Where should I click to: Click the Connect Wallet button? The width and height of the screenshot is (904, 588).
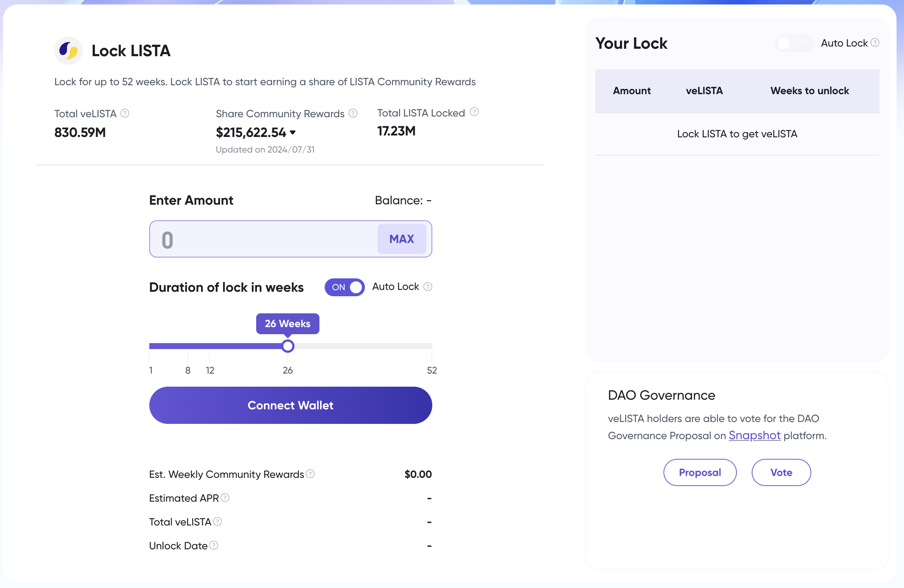(290, 405)
